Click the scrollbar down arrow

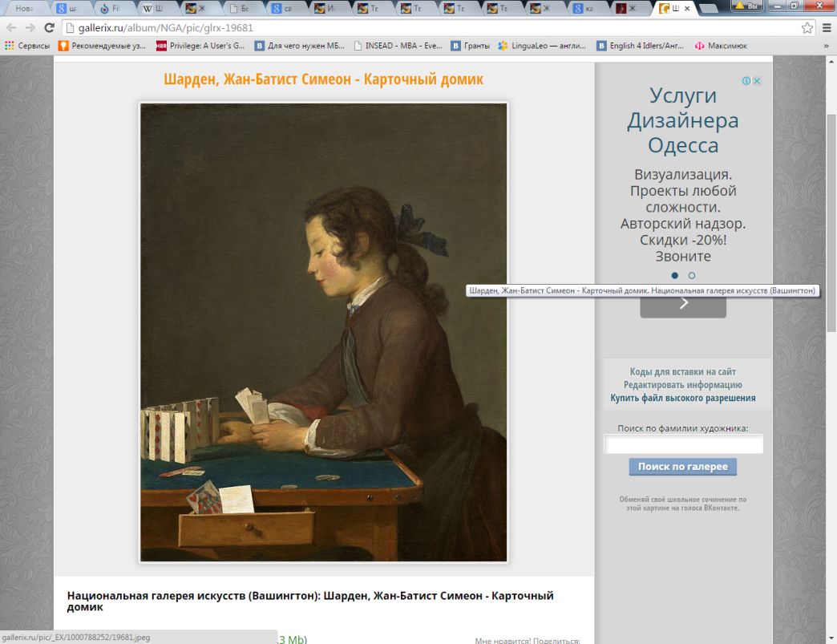point(831,638)
